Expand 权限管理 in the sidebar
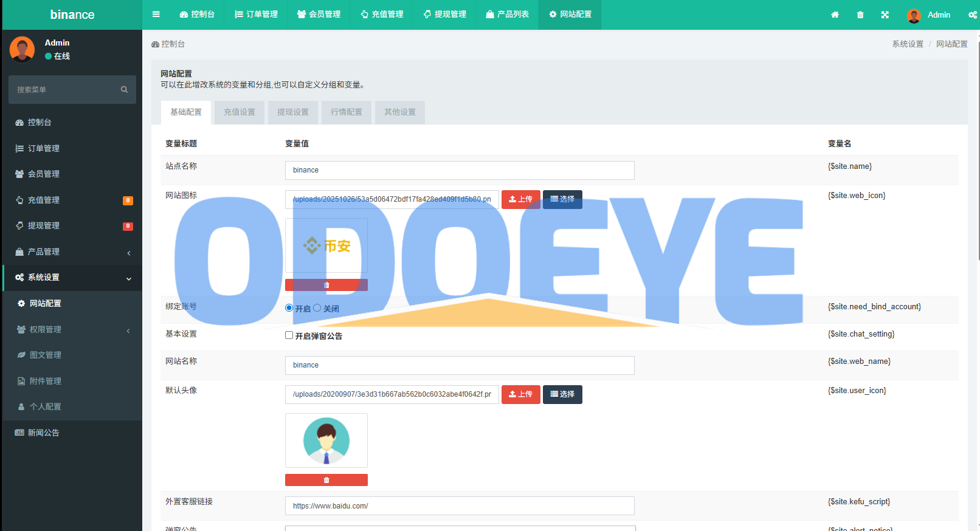Screen dimensions: 980x531 coord(72,329)
